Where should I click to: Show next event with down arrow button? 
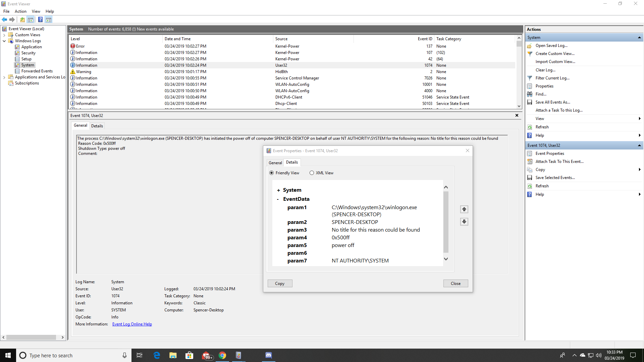(464, 222)
